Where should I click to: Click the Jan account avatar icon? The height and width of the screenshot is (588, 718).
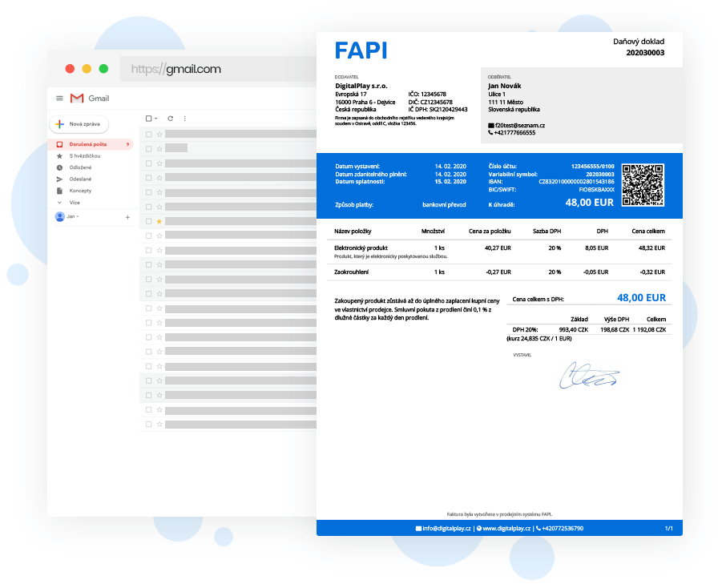pyautogui.click(x=59, y=216)
